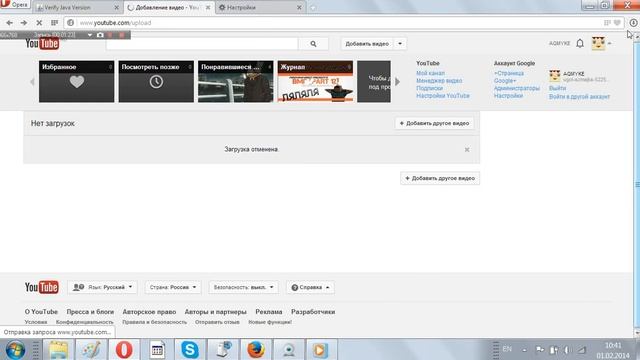The height and width of the screenshot is (360, 640).
Task: Open the Безопасность: выкл. dropdown
Action: pos(243,287)
